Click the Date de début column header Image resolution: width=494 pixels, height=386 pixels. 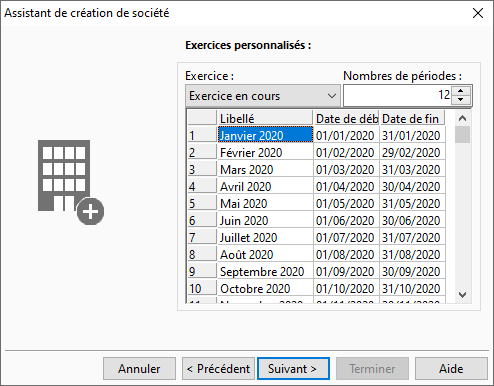pos(346,118)
